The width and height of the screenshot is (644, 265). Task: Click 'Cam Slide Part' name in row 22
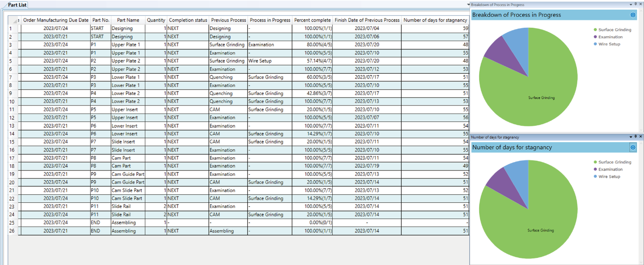(127, 198)
